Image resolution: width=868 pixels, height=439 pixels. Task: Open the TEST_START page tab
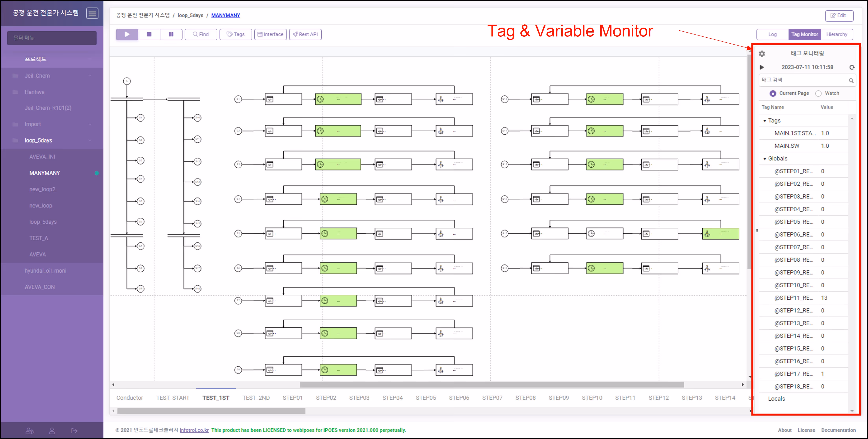(173, 398)
